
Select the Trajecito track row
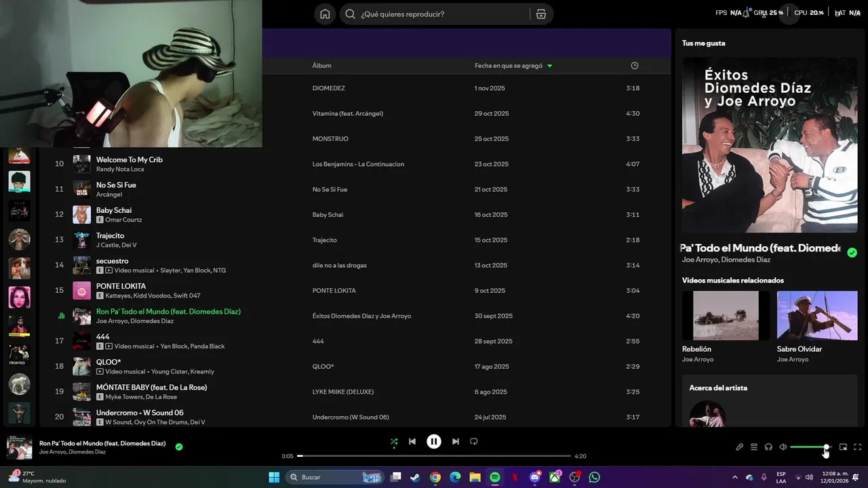pos(354,240)
